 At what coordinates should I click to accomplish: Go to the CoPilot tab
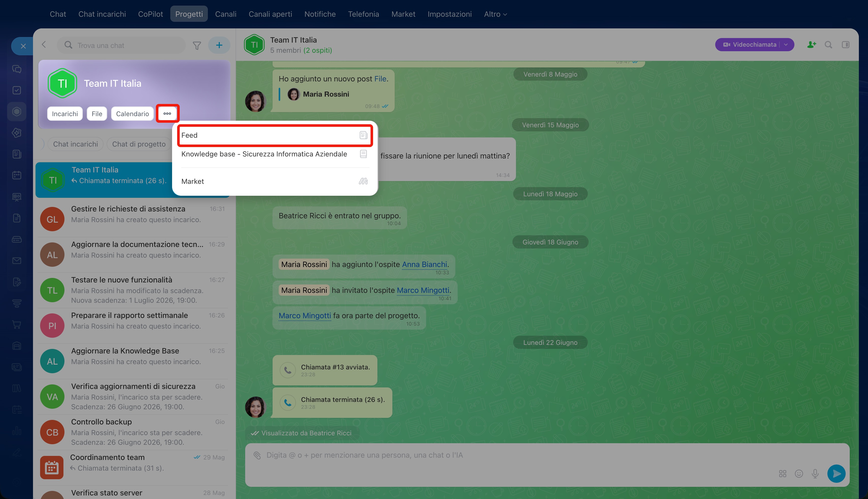pyautogui.click(x=151, y=14)
